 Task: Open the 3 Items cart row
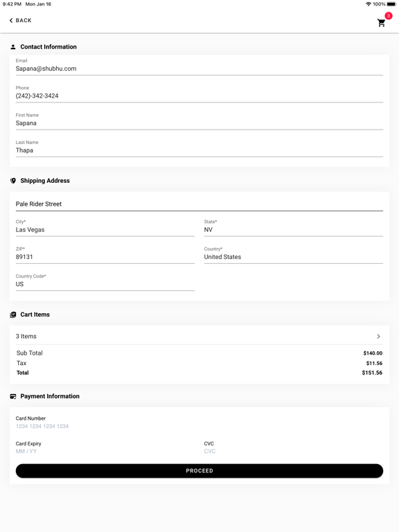(x=199, y=336)
